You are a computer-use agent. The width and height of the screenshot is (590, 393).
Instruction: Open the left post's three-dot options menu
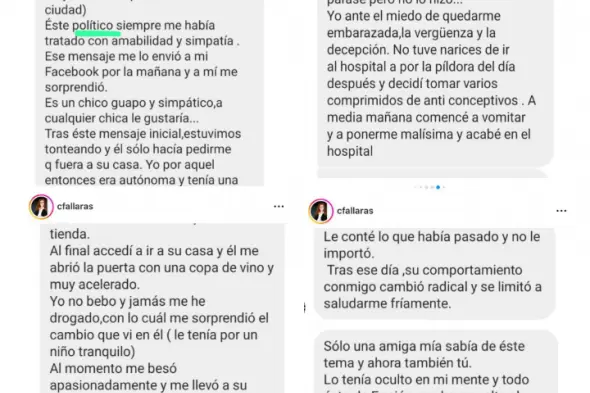(x=279, y=206)
